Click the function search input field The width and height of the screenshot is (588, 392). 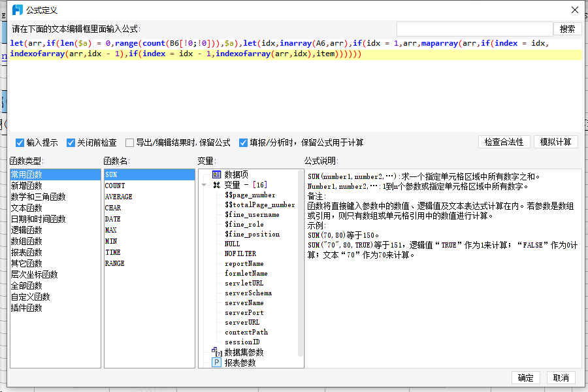pyautogui.click(x=474, y=29)
